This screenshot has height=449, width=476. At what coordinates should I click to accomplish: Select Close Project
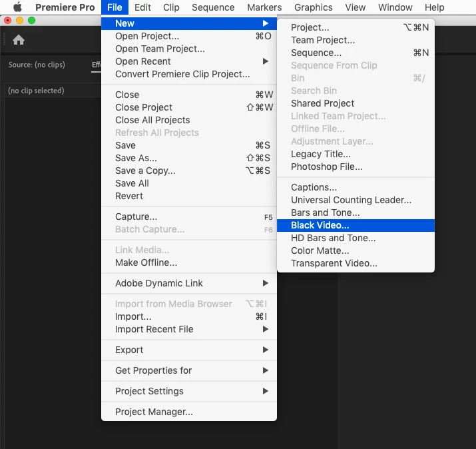point(189,107)
